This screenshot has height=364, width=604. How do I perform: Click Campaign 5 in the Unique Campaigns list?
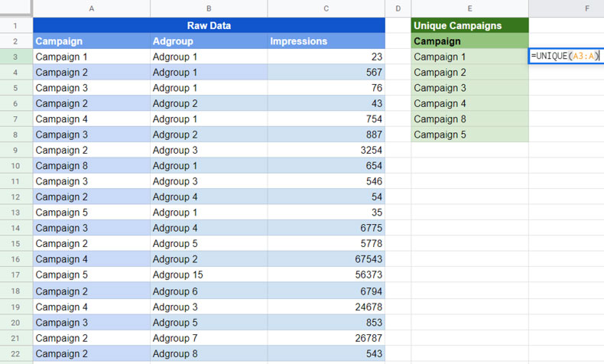coord(469,135)
